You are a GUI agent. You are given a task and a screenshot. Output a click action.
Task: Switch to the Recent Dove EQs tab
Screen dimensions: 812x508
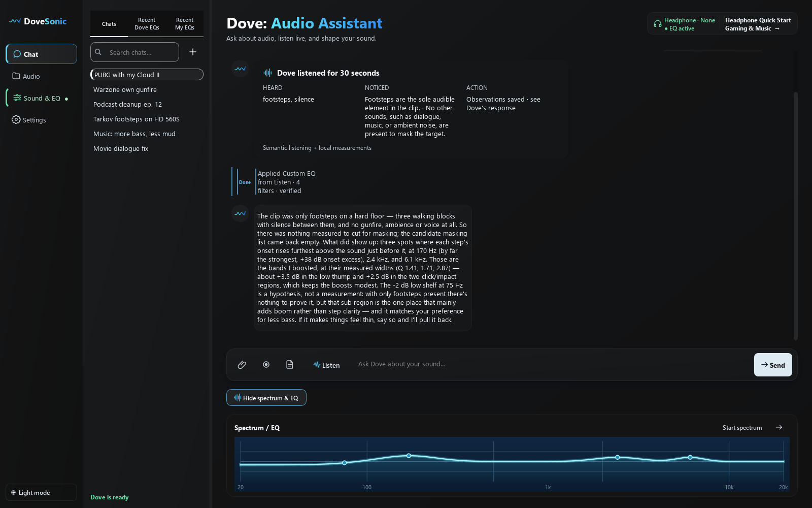(x=147, y=24)
